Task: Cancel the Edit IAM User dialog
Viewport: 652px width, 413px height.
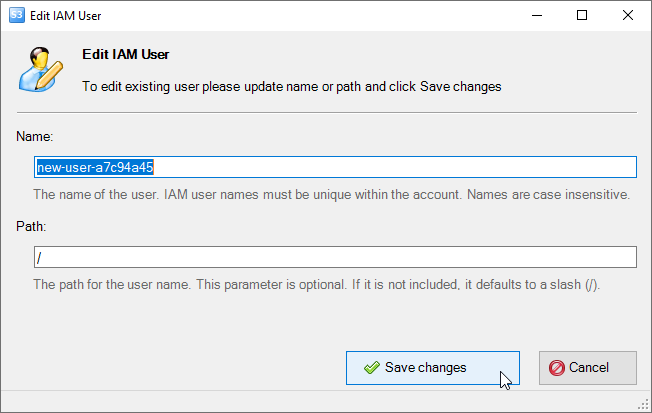Action: point(588,368)
